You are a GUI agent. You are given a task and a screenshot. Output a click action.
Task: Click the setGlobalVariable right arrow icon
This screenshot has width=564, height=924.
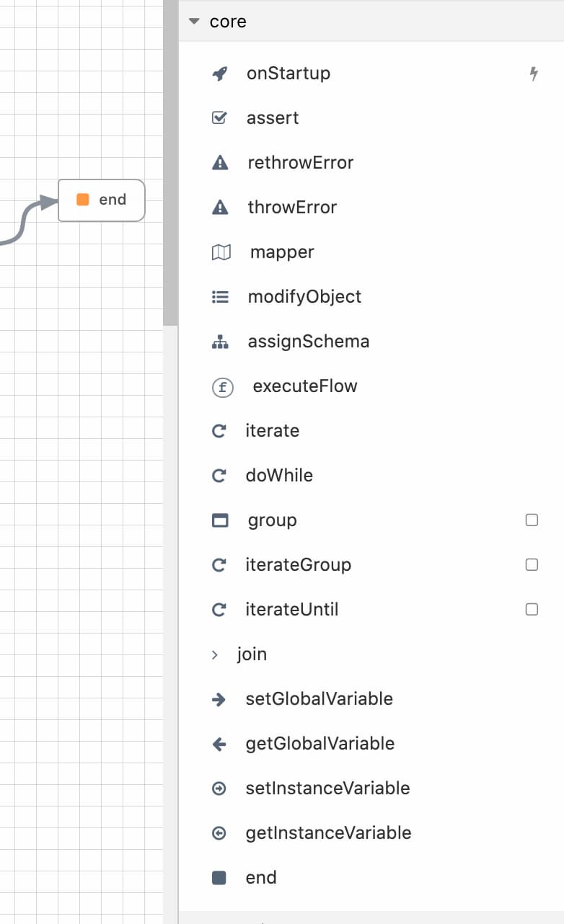[x=219, y=699]
